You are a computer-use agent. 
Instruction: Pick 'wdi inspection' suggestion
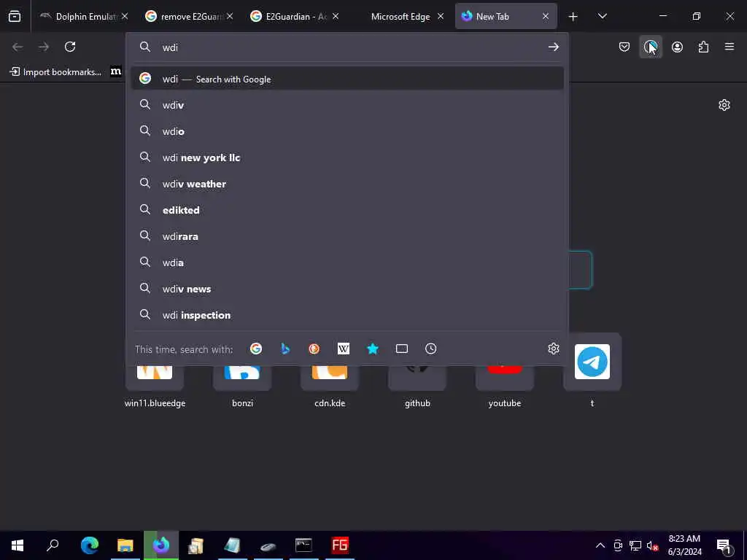click(x=347, y=315)
